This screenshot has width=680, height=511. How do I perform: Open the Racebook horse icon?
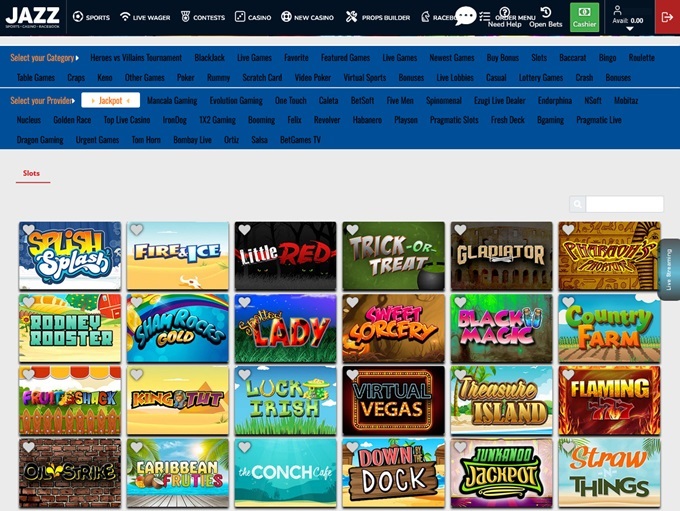tap(425, 17)
